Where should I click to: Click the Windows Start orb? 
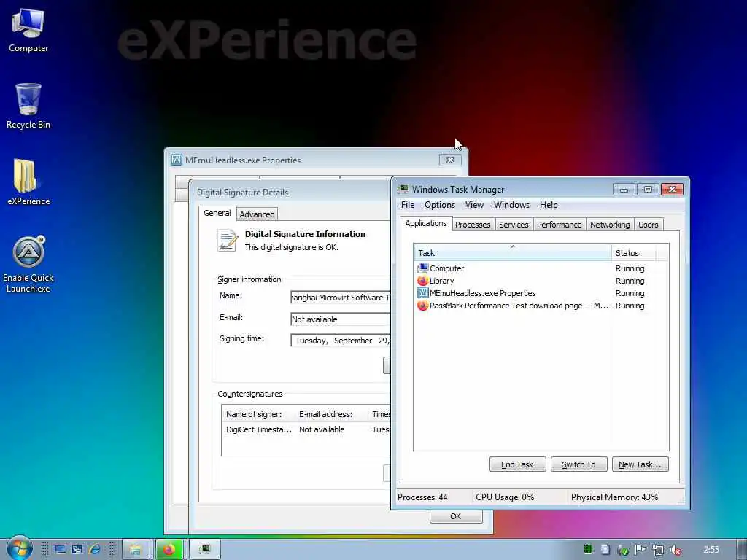click(20, 548)
